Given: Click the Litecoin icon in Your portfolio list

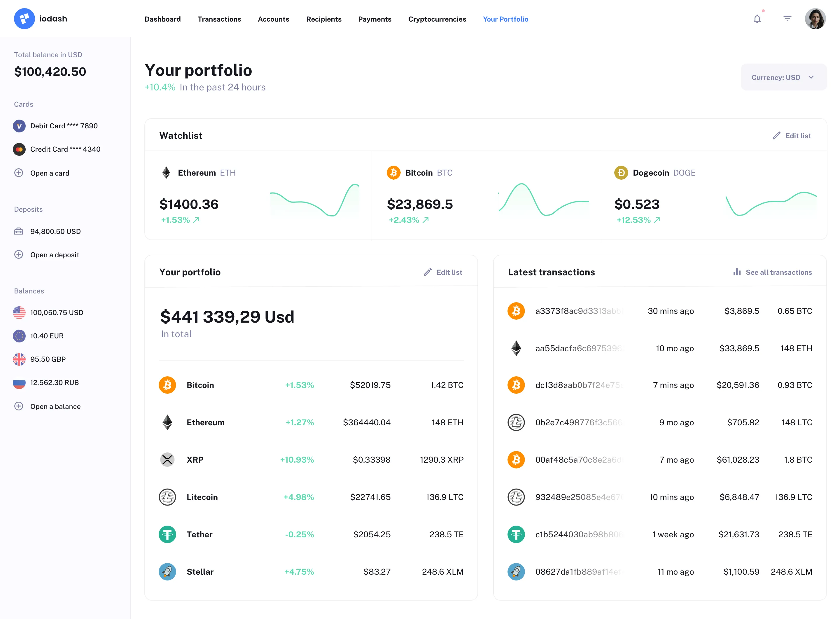Looking at the screenshot, I should [167, 497].
